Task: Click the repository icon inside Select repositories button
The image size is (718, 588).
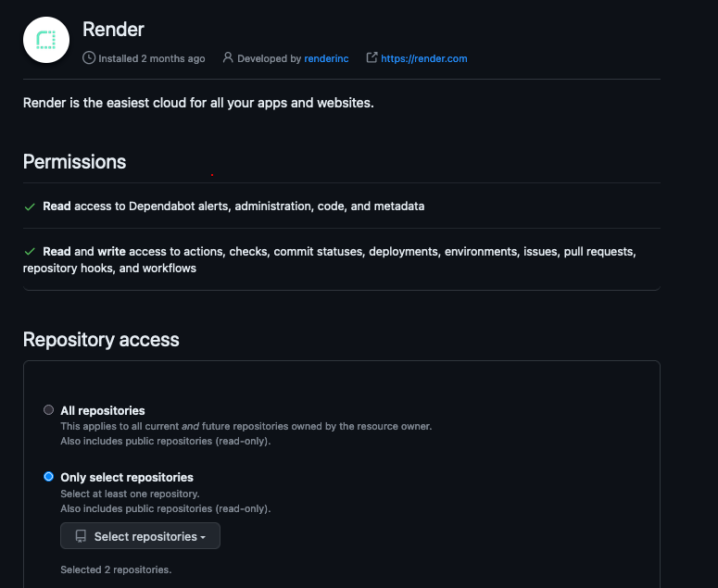Action: (x=81, y=536)
